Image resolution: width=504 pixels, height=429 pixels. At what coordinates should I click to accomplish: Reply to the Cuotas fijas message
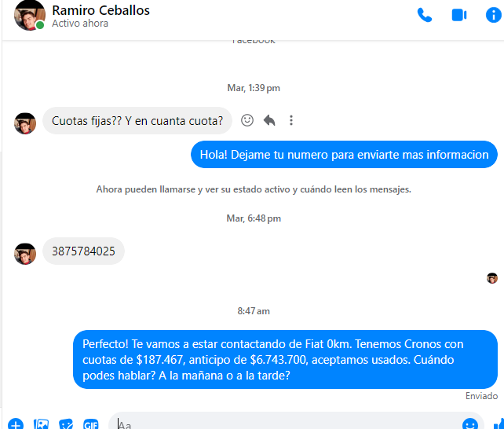tap(269, 120)
